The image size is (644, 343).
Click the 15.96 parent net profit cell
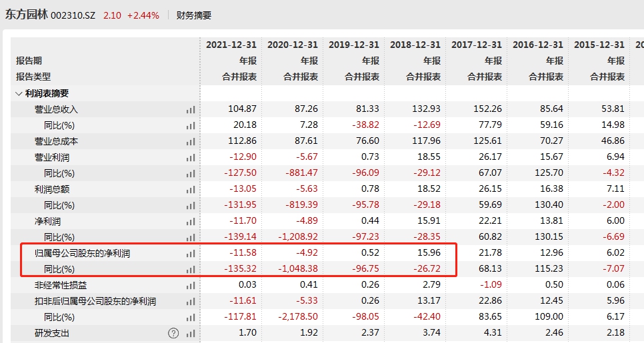click(x=429, y=252)
